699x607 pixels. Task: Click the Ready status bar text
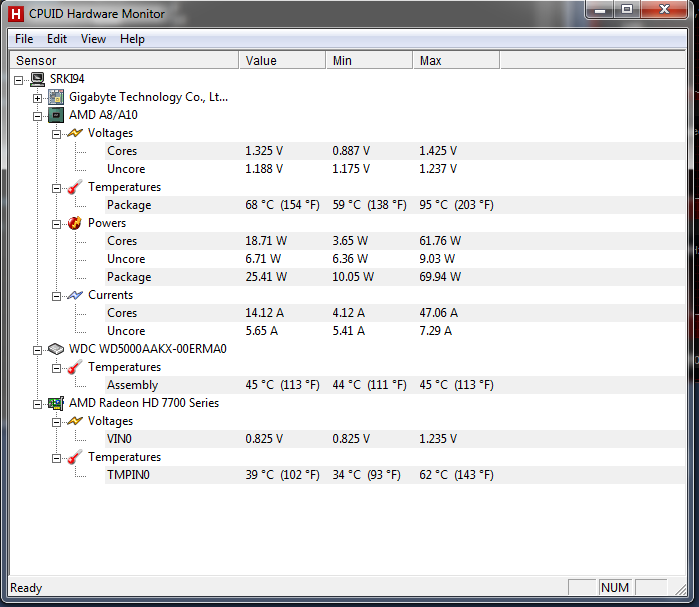tap(26, 588)
